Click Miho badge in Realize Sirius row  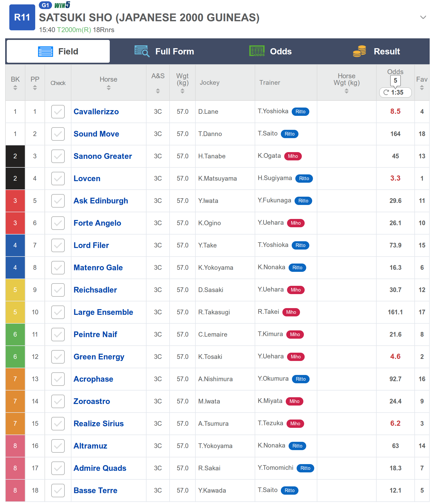pyautogui.click(x=295, y=423)
